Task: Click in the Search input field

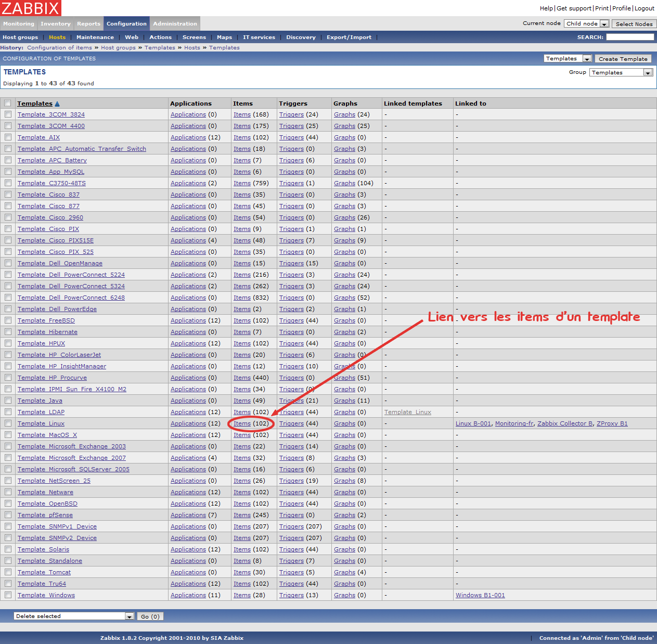Action: 630,37
